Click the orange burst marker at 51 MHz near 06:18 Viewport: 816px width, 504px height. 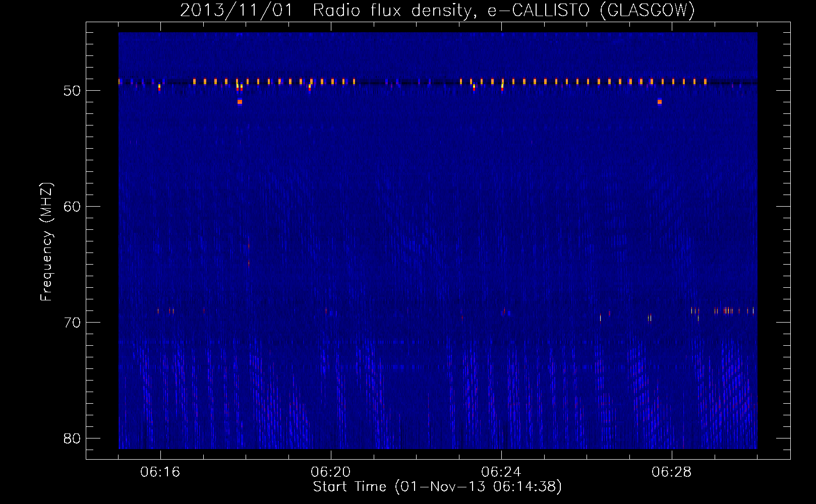coord(240,102)
